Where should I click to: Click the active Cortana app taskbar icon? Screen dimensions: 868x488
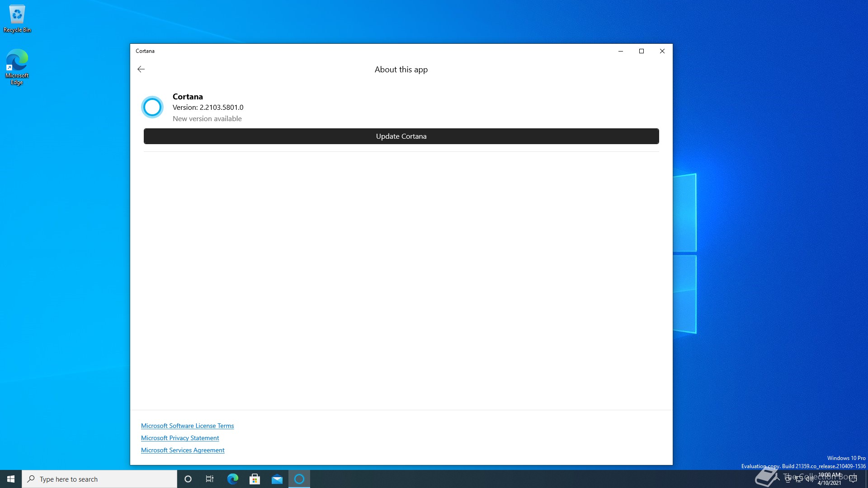tap(299, 479)
